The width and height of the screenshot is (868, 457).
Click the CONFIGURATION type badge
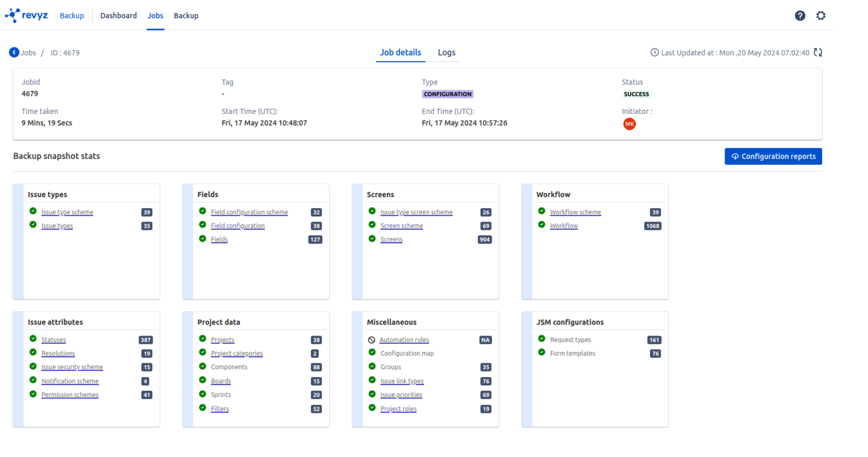tap(448, 94)
